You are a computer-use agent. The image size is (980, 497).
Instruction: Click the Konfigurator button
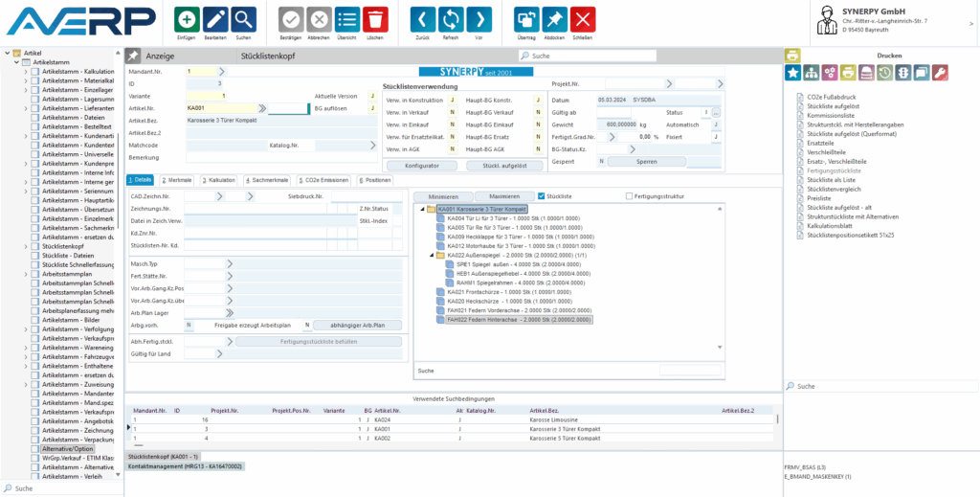point(422,165)
